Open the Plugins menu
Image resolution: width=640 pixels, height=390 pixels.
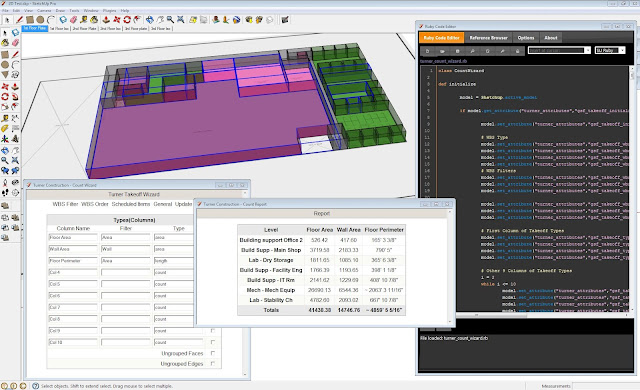click(109, 11)
